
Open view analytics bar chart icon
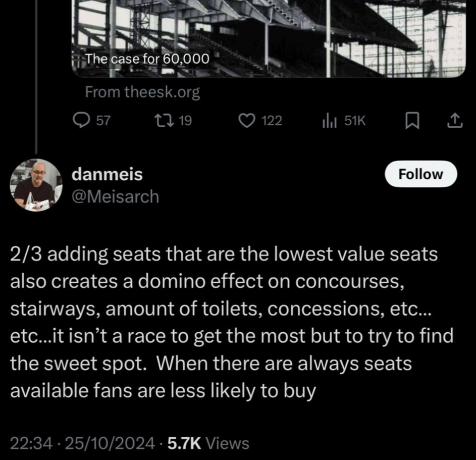tap(330, 120)
